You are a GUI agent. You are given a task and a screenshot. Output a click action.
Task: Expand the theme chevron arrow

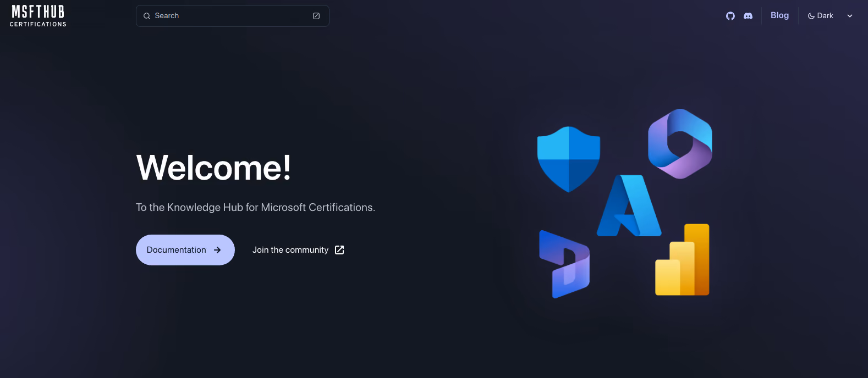click(x=850, y=16)
